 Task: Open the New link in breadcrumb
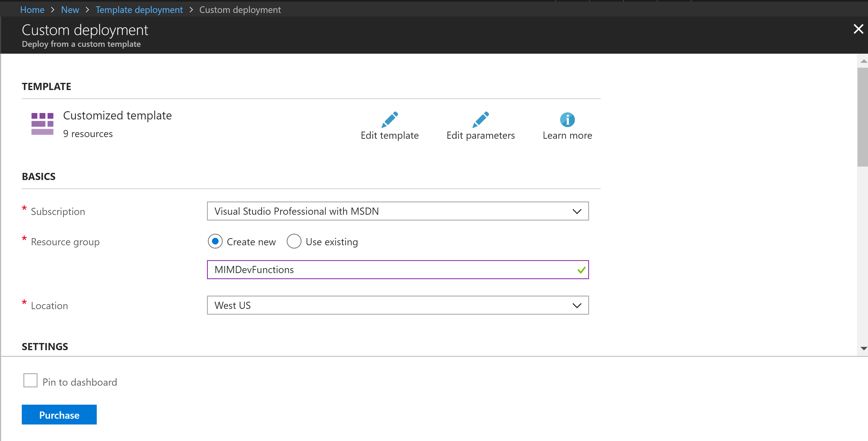pos(70,9)
